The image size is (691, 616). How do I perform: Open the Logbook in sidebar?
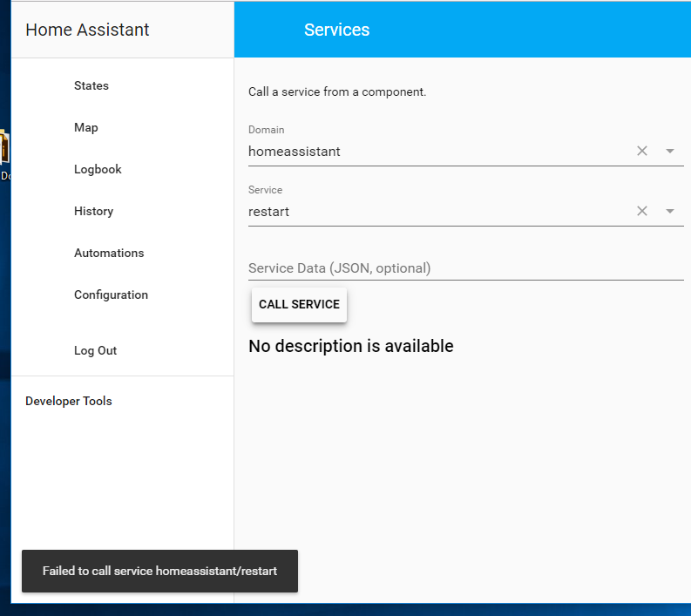click(98, 169)
